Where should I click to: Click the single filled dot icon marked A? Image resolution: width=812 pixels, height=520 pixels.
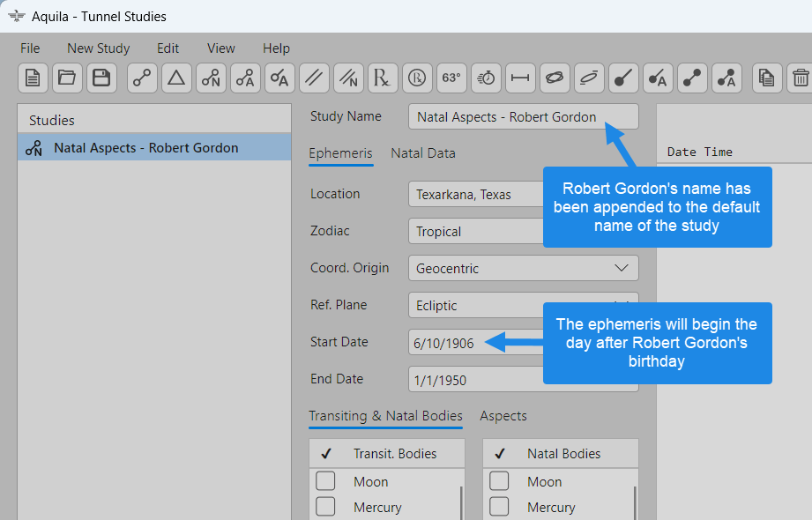pos(659,78)
